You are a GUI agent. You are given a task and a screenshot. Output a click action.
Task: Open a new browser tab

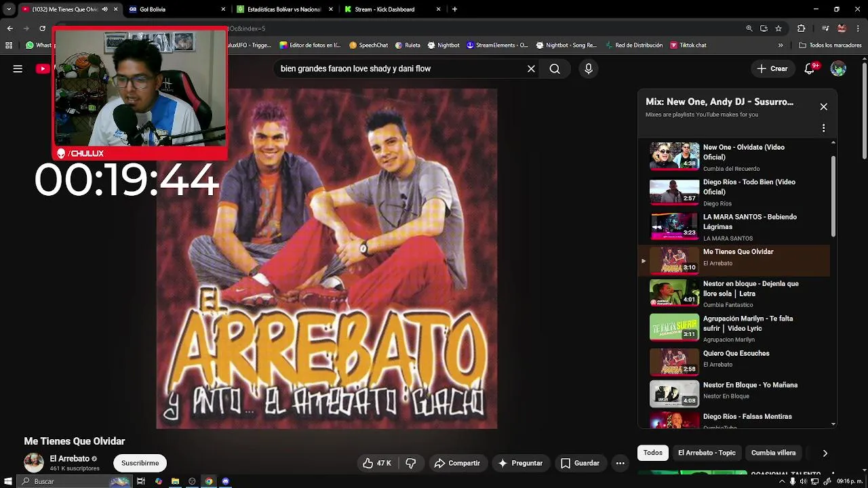pyautogui.click(x=454, y=9)
